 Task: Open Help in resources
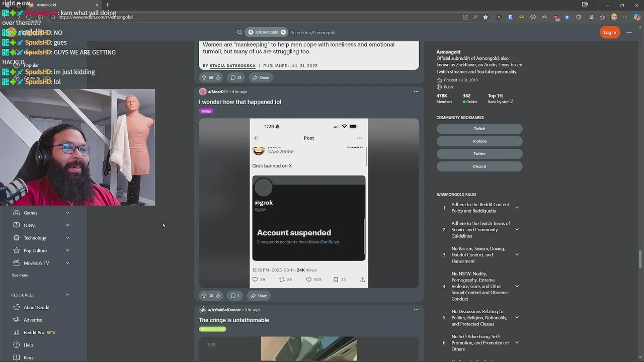[28, 345]
